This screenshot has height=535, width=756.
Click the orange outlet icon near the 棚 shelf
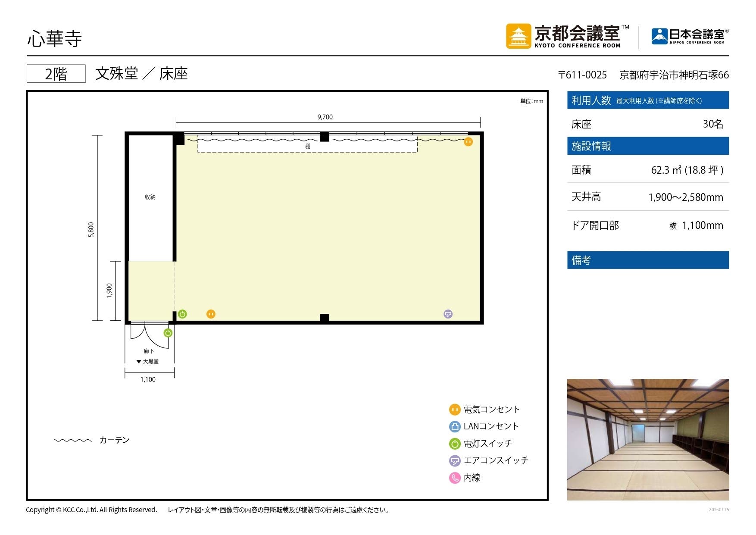468,141
